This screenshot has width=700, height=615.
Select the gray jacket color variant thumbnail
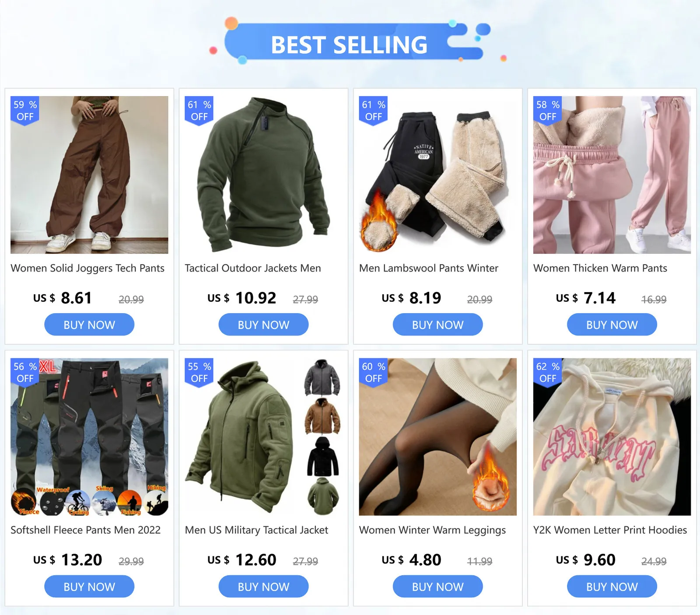tap(322, 377)
